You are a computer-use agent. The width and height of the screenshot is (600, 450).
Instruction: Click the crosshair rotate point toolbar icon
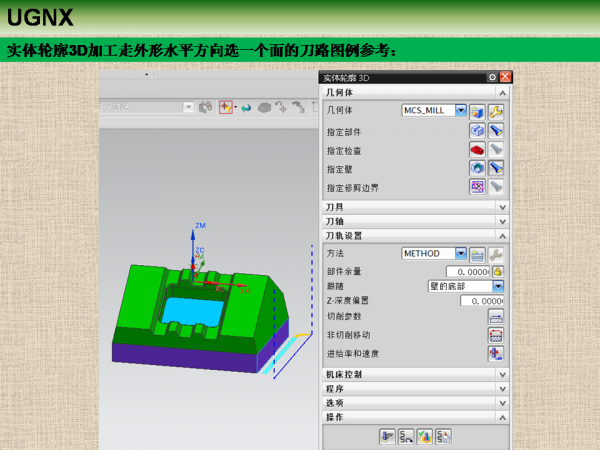click(x=282, y=108)
